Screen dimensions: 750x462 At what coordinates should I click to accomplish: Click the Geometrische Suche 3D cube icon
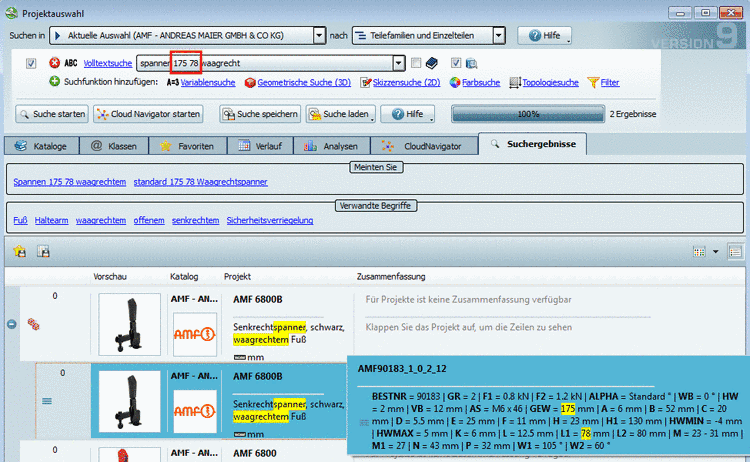pos(250,82)
